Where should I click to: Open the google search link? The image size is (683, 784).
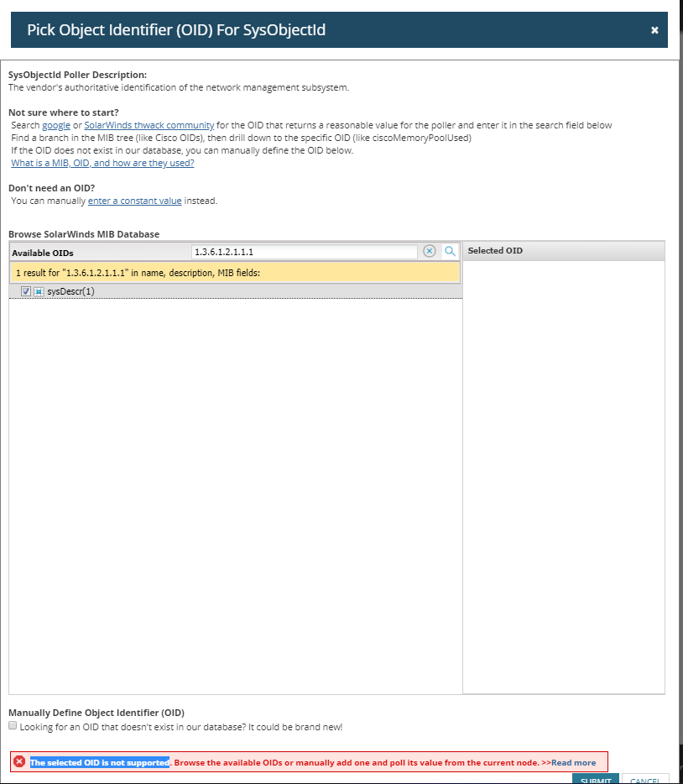pos(56,125)
